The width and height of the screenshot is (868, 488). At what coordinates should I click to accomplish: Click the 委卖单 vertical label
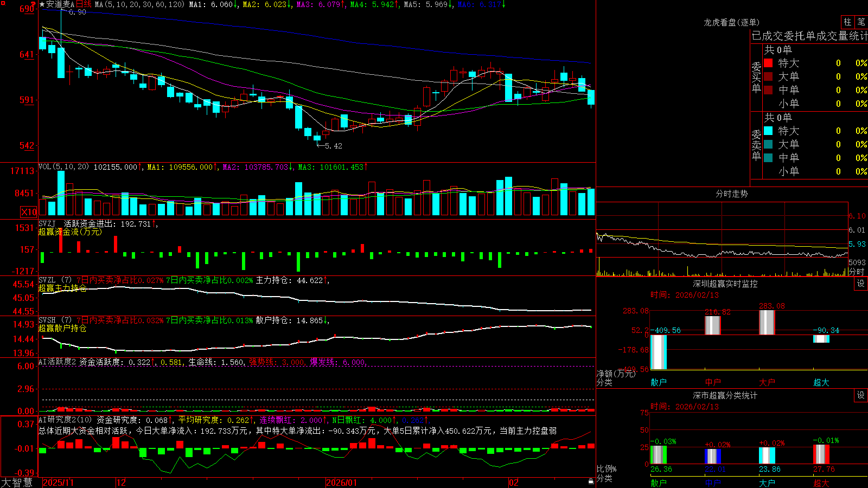point(756,144)
